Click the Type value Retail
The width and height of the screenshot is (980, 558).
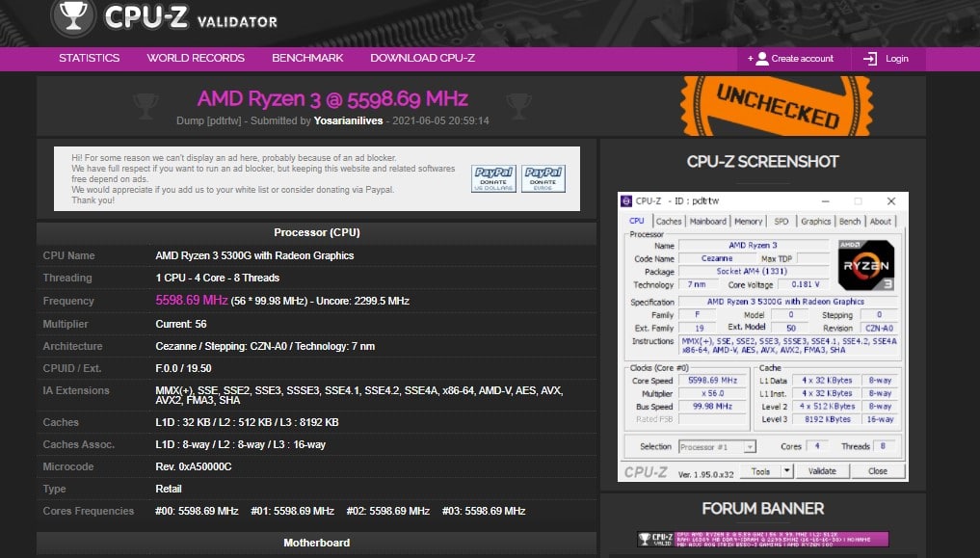[169, 489]
